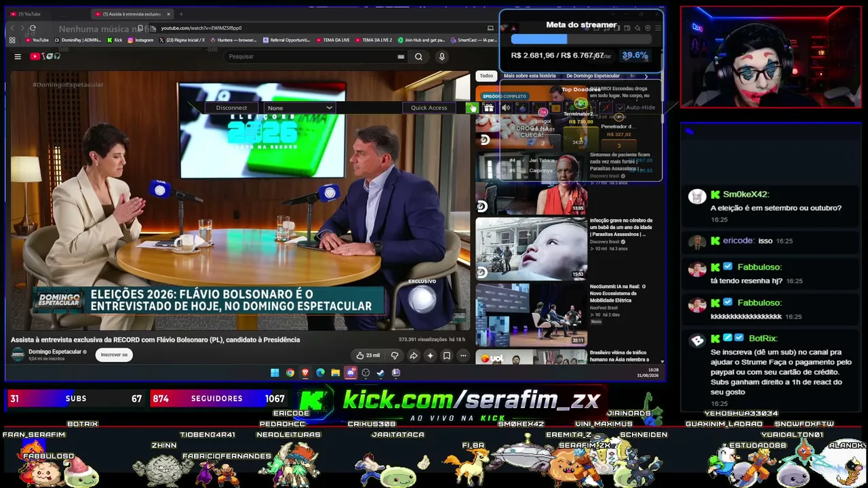Open the DominiPay bookmark
The width and height of the screenshot is (868, 488).
(78, 40)
